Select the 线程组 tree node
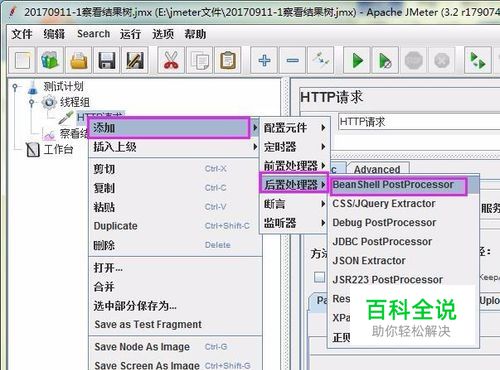Screen dimensions: 500x370 click(x=75, y=102)
